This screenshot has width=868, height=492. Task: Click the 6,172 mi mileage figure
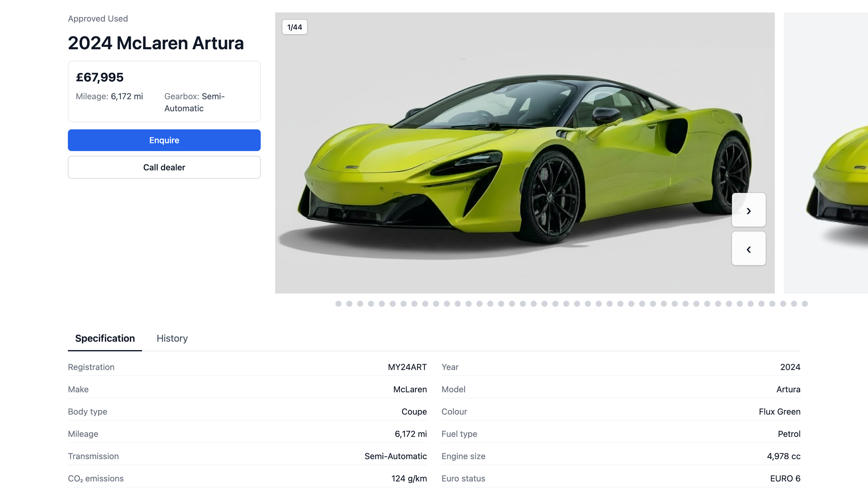pyautogui.click(x=411, y=434)
